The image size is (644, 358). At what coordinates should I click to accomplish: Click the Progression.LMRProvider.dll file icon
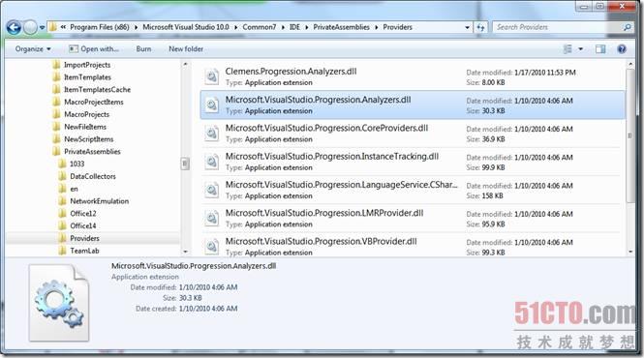(x=212, y=218)
